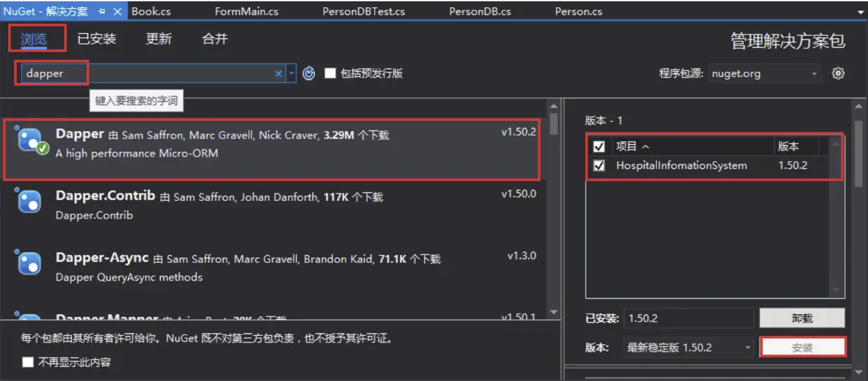Check the 不再显示此内容 checkbox
The width and height of the screenshot is (868, 381).
click(x=27, y=362)
